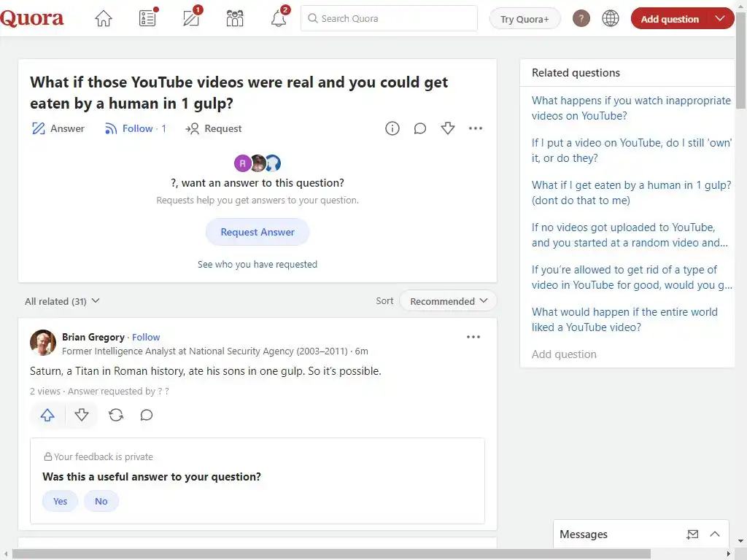Click the requested users avatar group
This screenshot has height=560, width=747.
pos(258,163)
